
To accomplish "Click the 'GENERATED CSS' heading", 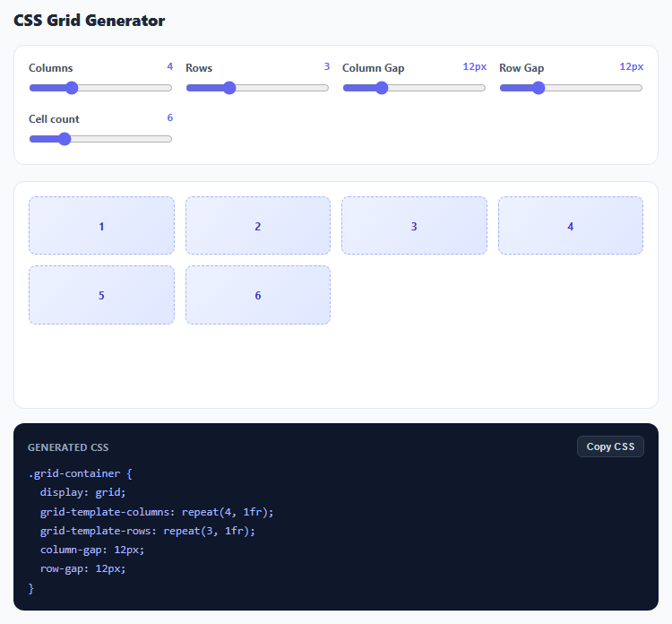I will point(68,447).
